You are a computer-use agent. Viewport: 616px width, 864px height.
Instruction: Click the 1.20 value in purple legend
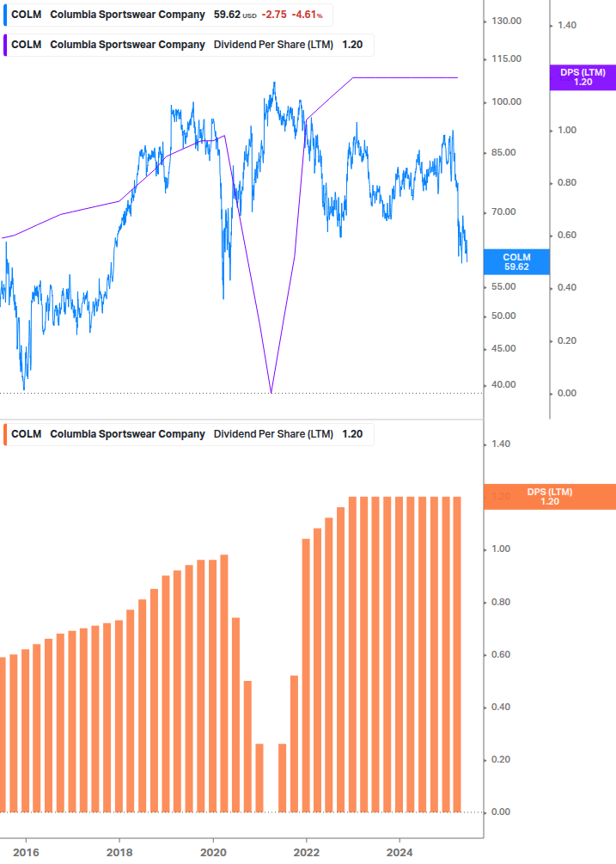tap(352, 46)
